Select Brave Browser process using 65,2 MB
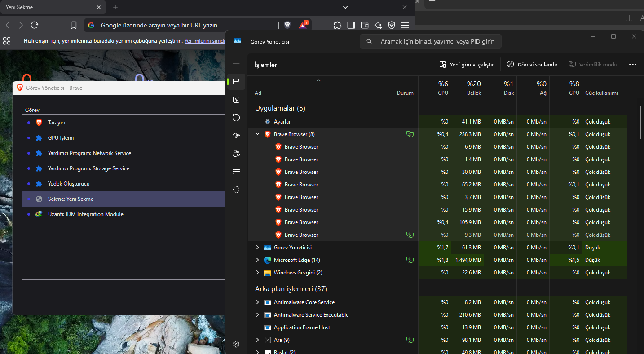Screen dimensions: 644x354 tap(438, 185)
